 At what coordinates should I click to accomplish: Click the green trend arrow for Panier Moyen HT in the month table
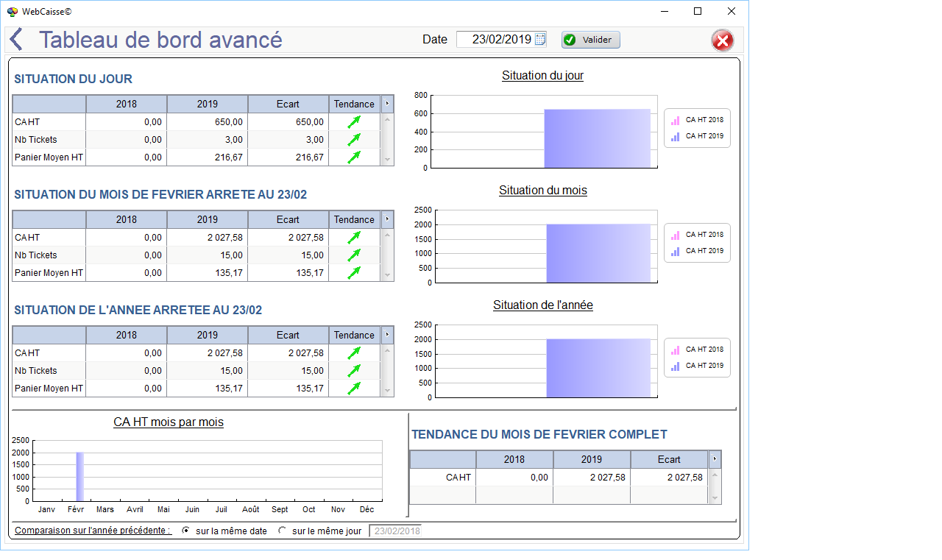pyautogui.click(x=354, y=273)
